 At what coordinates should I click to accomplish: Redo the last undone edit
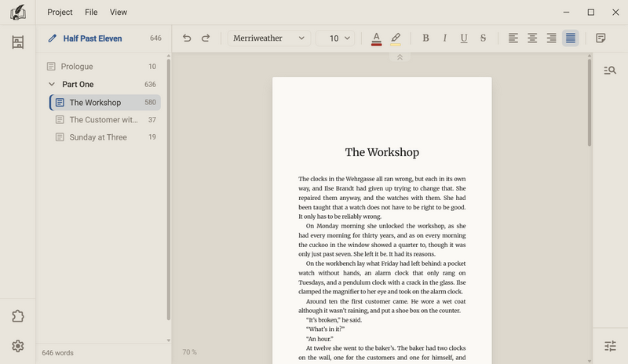pos(206,38)
